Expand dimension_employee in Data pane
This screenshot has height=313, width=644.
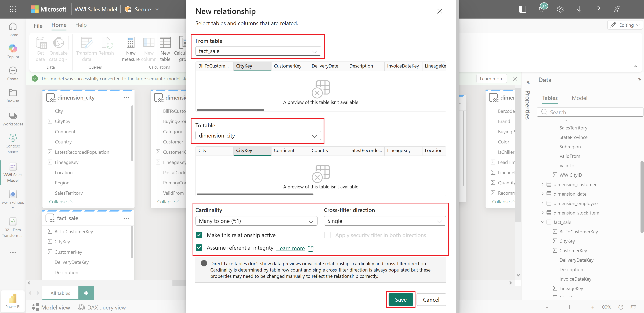(x=542, y=203)
